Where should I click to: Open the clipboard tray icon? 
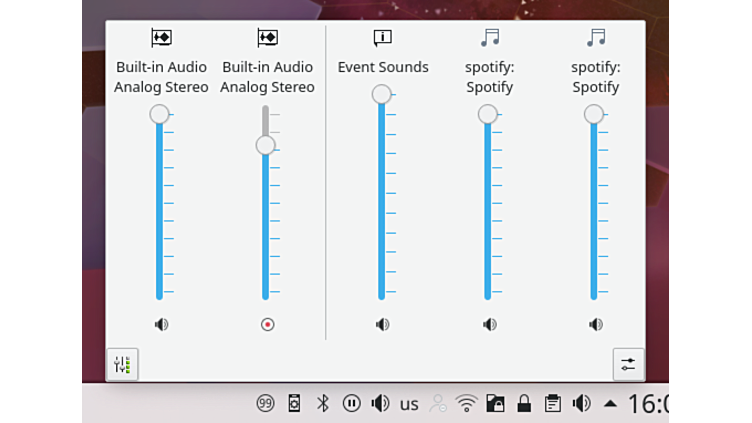tap(552, 404)
